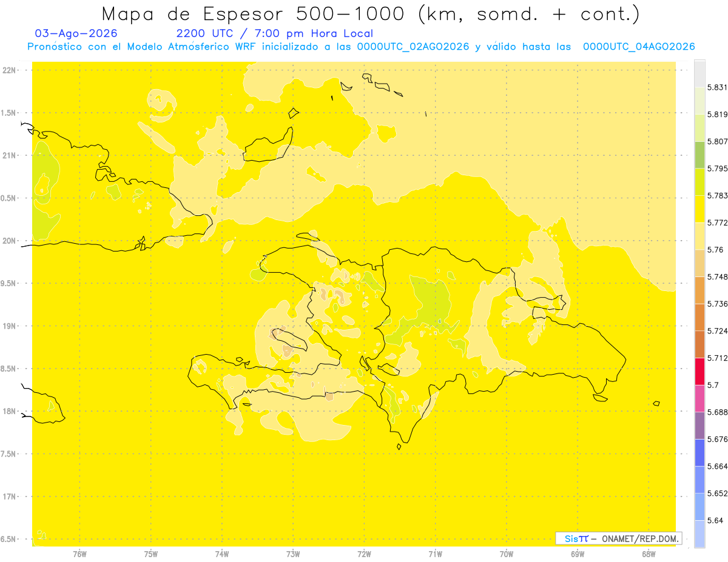Click the topmost gray legend band

point(699,73)
